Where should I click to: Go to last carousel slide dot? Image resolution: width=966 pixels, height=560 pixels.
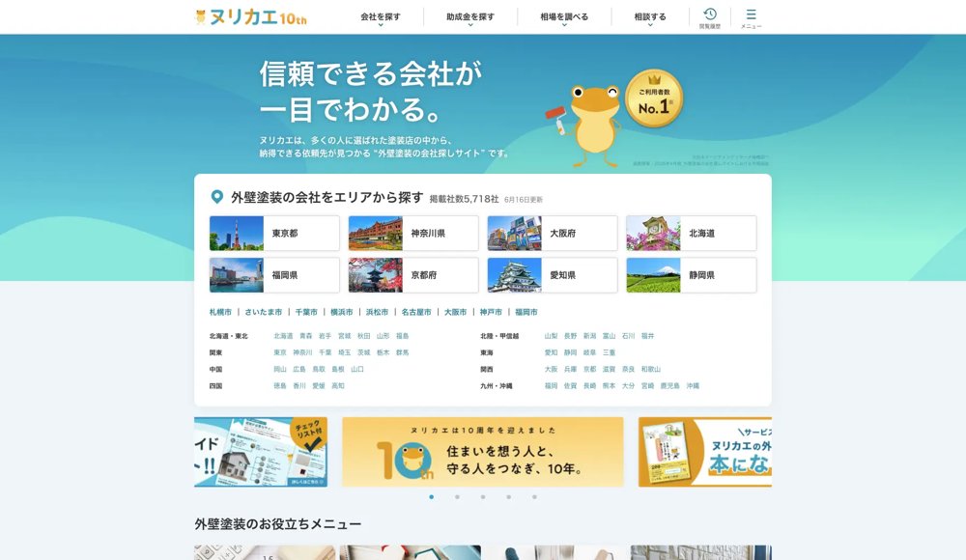(x=534, y=496)
